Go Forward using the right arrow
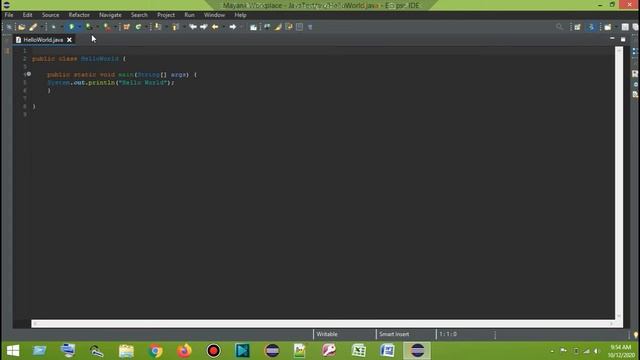The image size is (640, 360). point(233,27)
